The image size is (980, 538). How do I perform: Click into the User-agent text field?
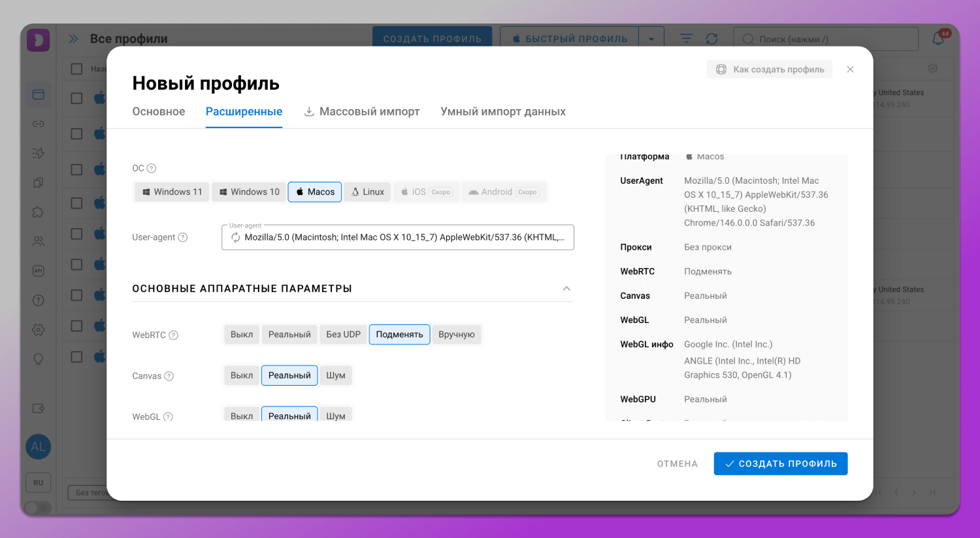click(404, 237)
